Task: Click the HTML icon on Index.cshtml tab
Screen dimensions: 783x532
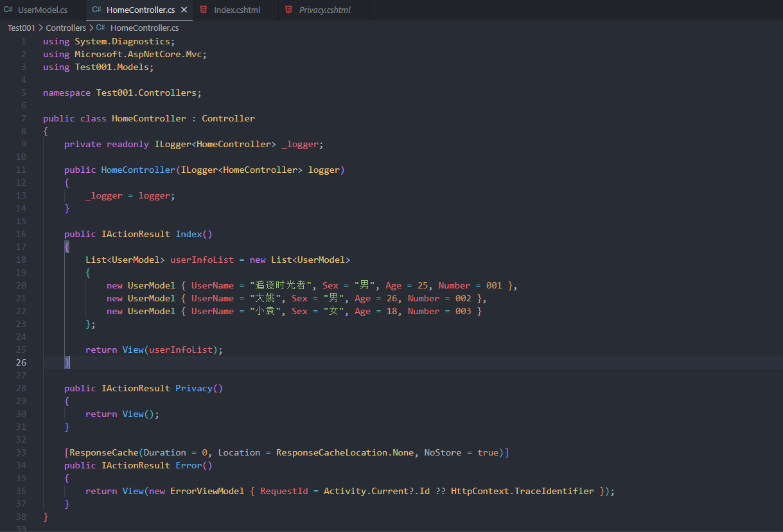Action: click(204, 10)
